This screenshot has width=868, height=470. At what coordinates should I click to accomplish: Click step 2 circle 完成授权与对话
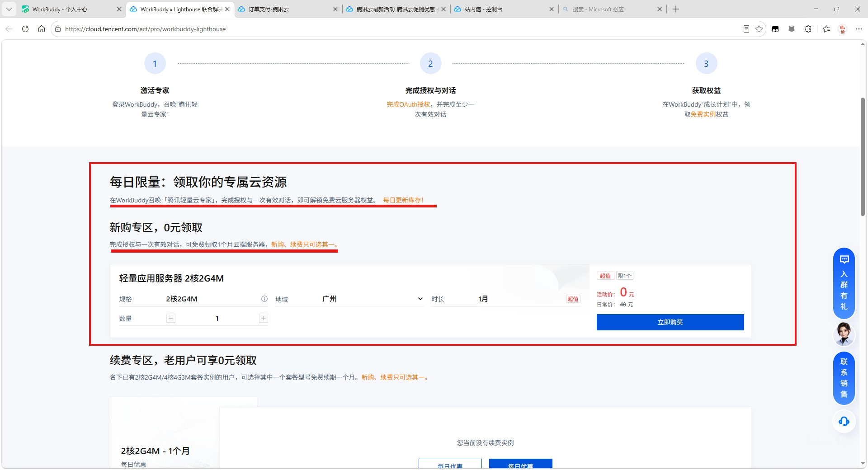pyautogui.click(x=430, y=64)
